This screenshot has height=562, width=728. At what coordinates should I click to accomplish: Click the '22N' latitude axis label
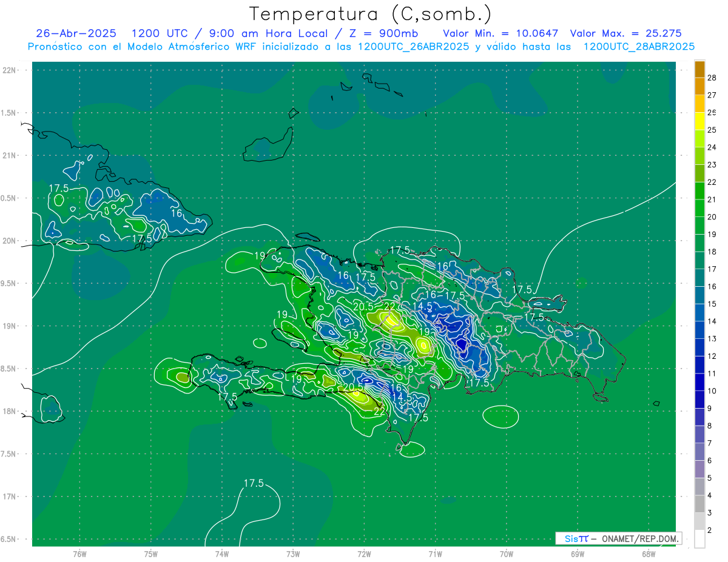pos(9,70)
